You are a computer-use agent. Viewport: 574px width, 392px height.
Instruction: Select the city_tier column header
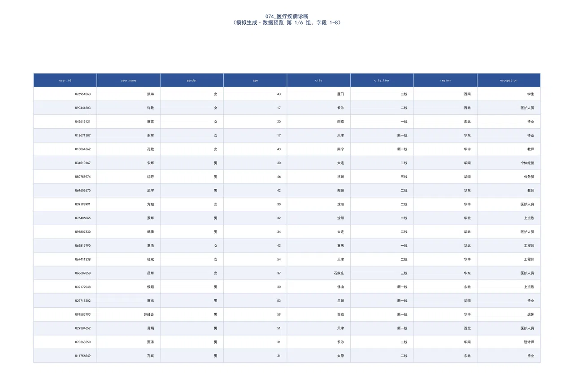382,80
